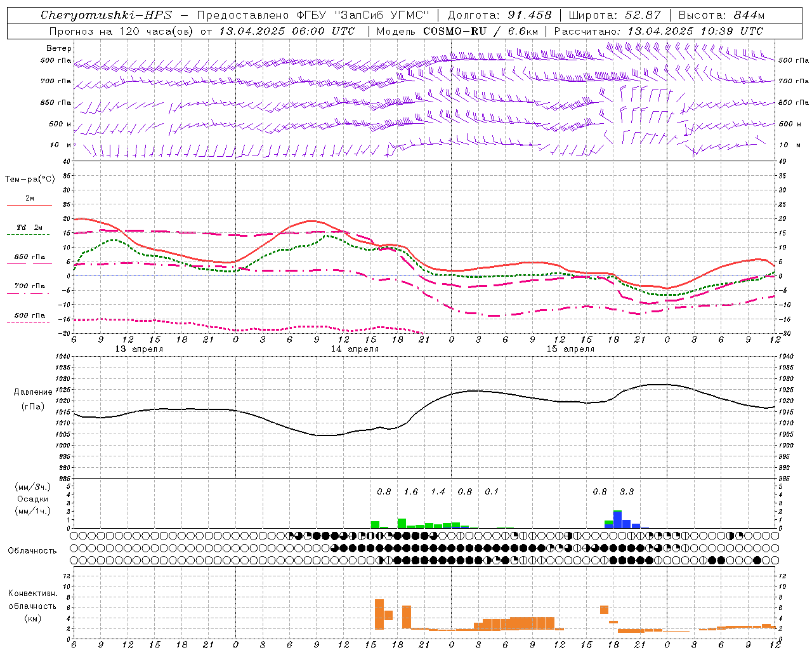Click the Облачность cloud cover label
The width and height of the screenshot is (812, 650).
(32, 551)
